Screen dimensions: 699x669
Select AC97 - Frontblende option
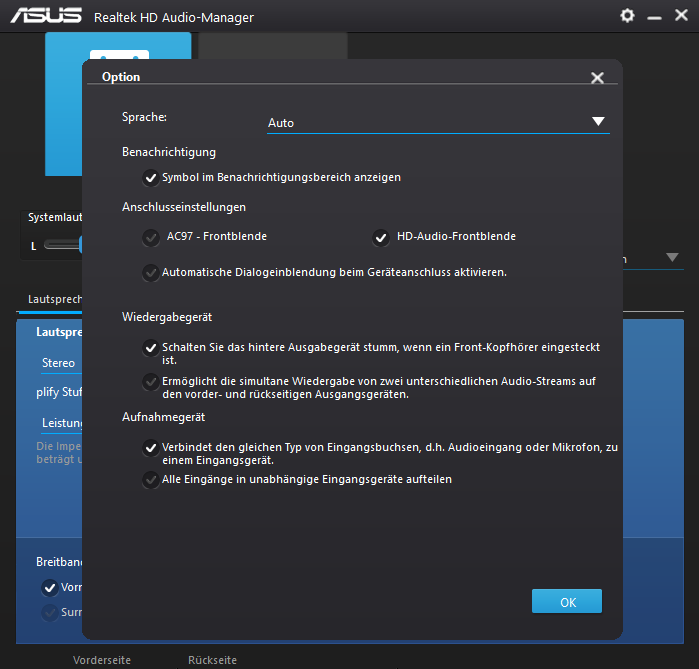[151, 238]
